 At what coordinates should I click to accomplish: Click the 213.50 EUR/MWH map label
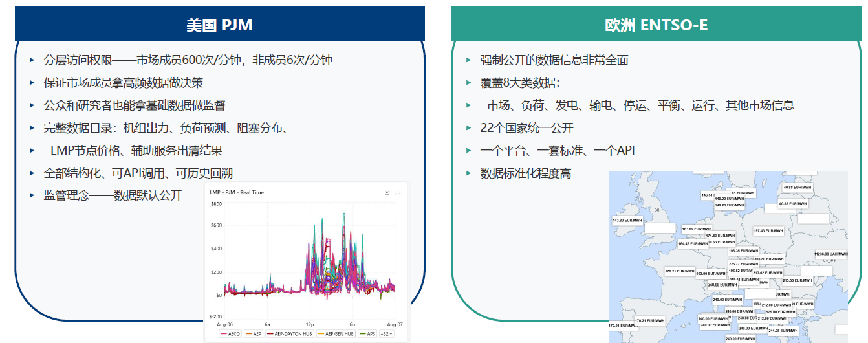tap(797, 280)
